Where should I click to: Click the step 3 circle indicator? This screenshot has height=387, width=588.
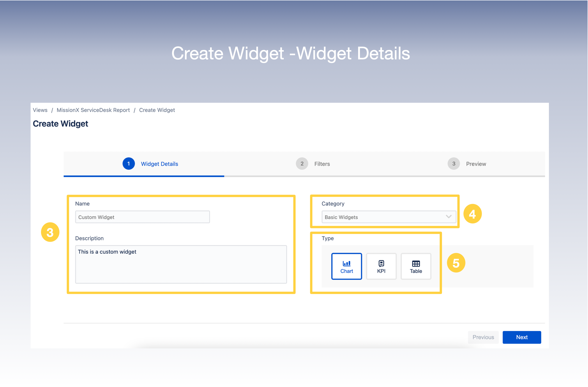(453, 164)
